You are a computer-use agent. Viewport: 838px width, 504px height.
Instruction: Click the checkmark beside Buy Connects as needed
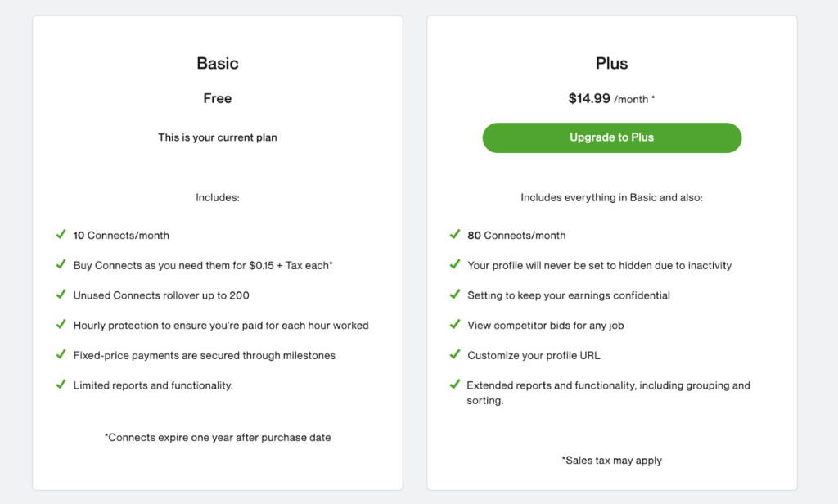click(61, 264)
